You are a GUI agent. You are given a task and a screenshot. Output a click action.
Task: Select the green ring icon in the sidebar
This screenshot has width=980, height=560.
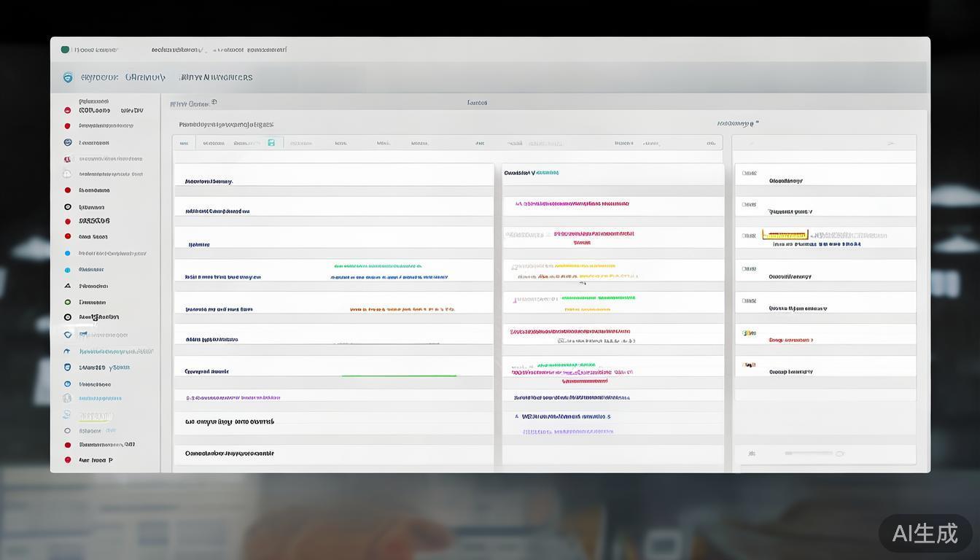pos(68,302)
